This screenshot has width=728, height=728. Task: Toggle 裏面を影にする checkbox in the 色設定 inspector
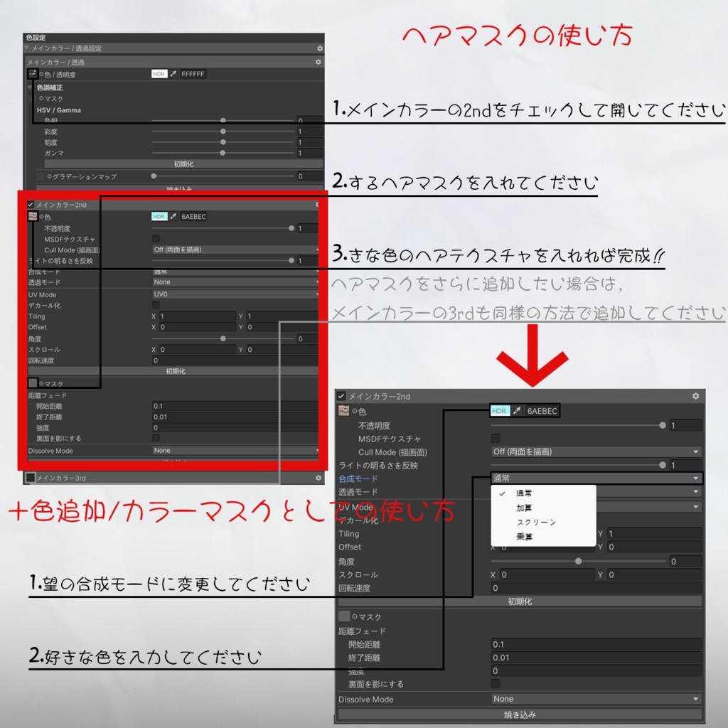point(156,438)
